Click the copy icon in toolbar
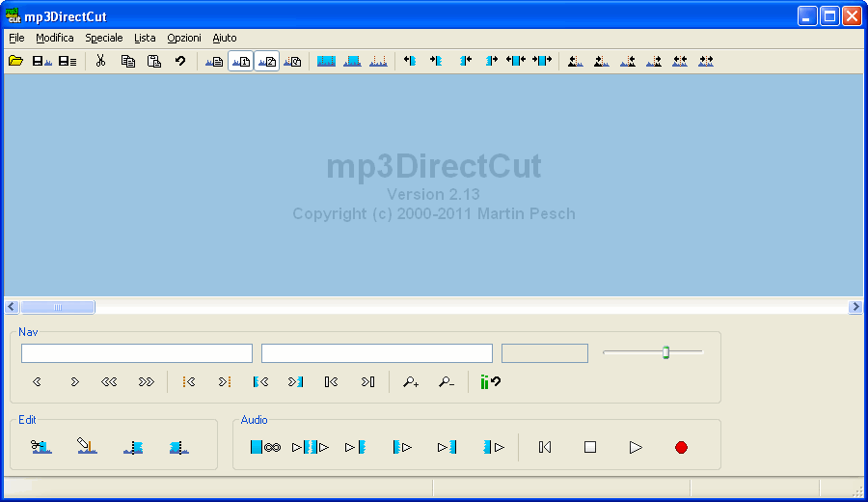The height and width of the screenshot is (502, 868). [x=128, y=61]
